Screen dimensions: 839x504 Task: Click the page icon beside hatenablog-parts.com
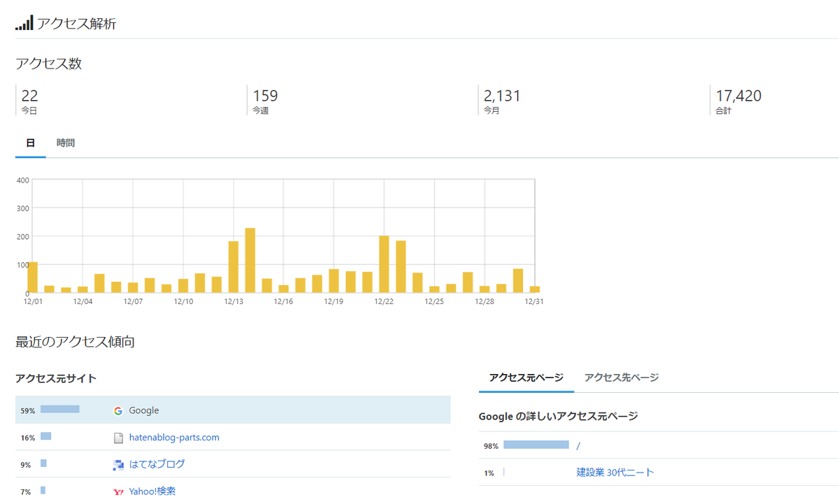[x=118, y=438]
